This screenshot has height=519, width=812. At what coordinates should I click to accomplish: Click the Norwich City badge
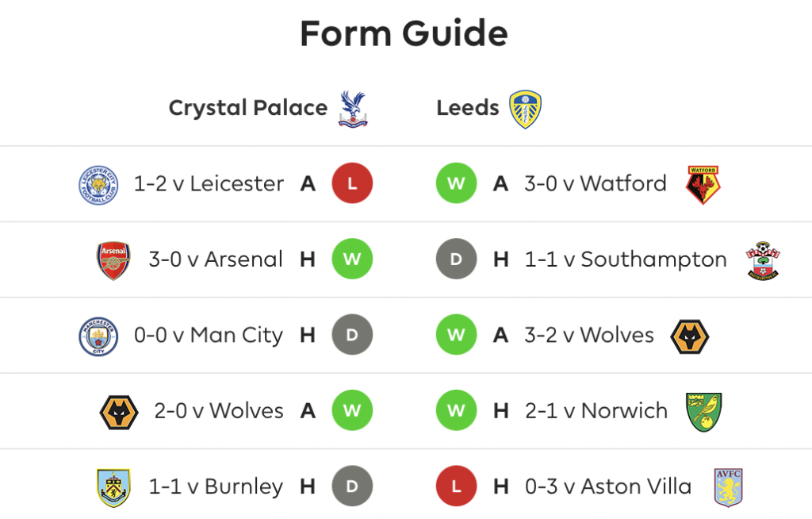(x=704, y=412)
